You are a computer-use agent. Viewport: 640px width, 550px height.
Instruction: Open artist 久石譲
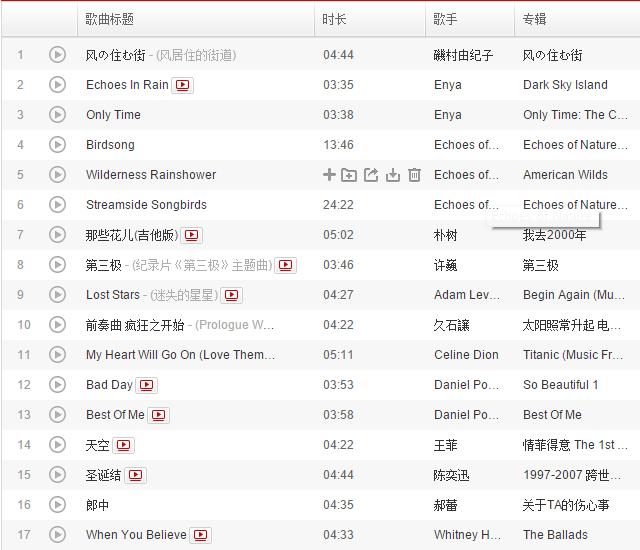pos(451,325)
